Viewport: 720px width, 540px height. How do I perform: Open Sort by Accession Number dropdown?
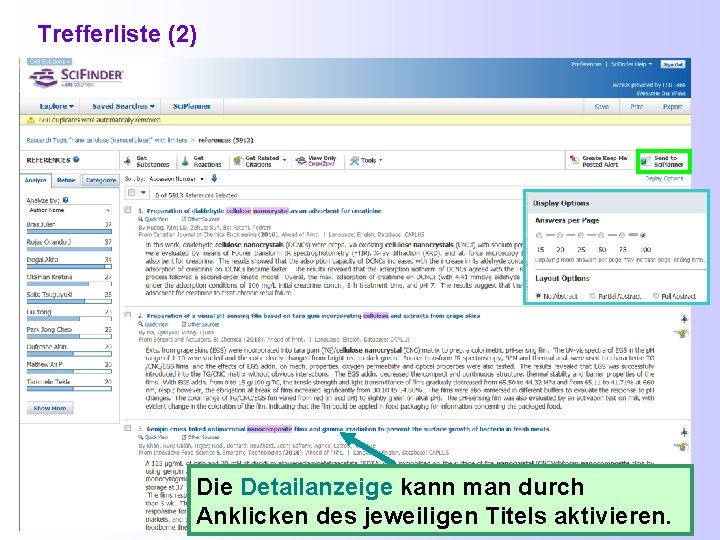click(x=177, y=179)
